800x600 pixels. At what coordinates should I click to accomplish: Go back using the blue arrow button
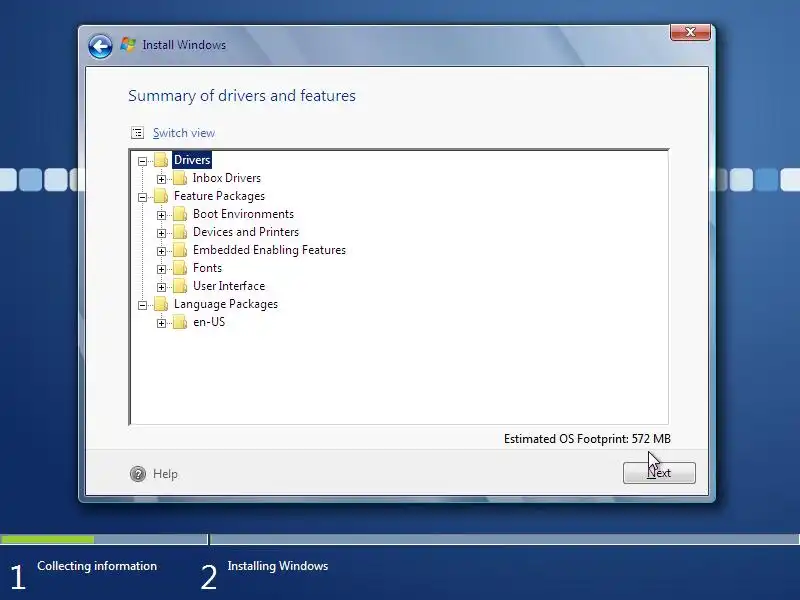[x=100, y=47]
